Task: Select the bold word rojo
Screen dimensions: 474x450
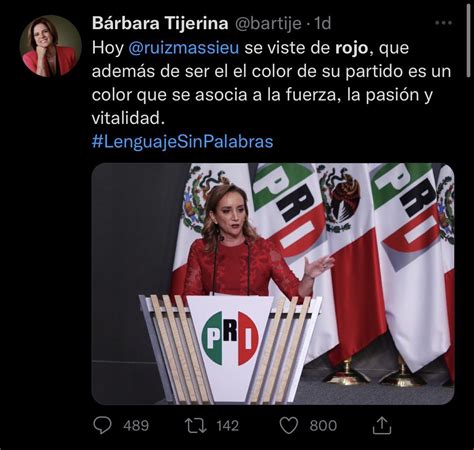Action: coord(351,48)
